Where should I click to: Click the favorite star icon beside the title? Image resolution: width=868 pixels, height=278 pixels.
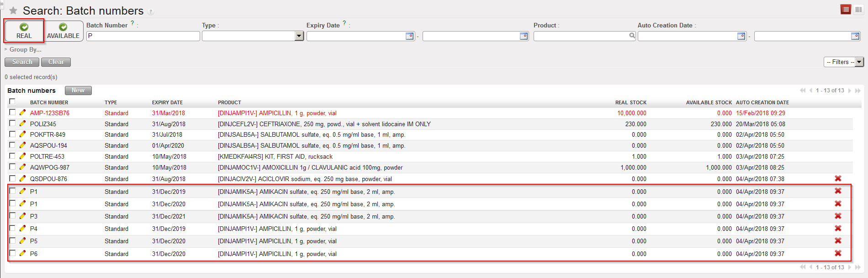tap(13, 11)
